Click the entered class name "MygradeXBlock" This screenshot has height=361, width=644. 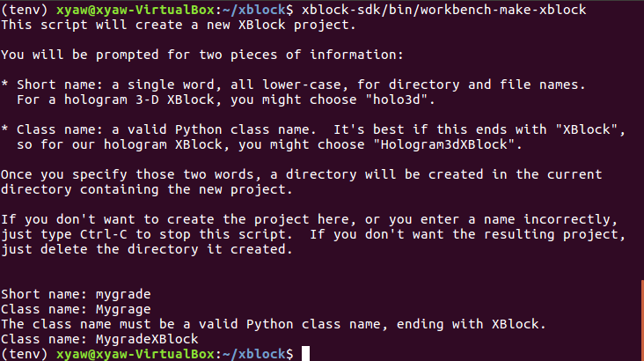(x=147, y=339)
